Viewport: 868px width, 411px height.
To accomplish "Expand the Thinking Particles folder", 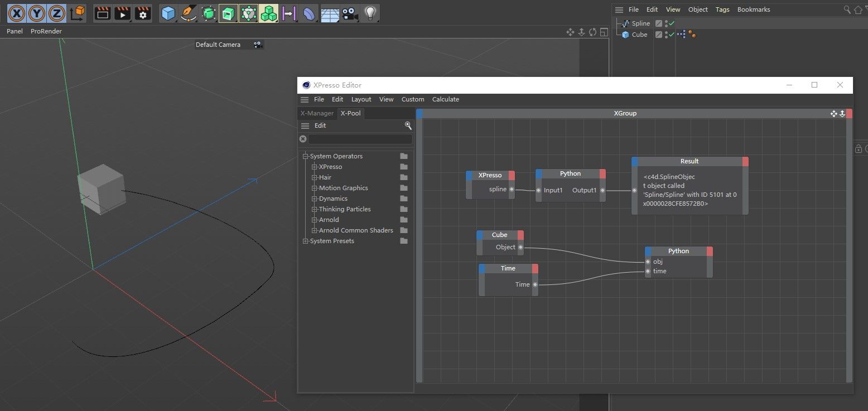I will tap(315, 209).
